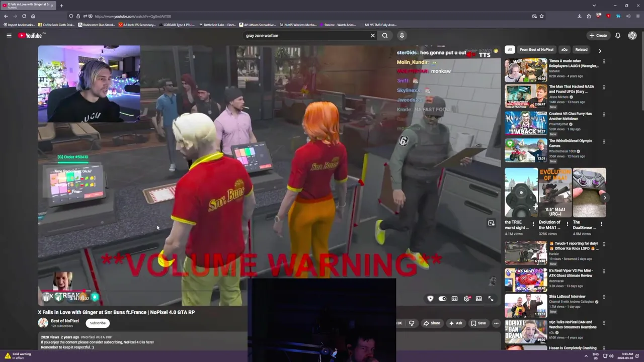
Task: Select the Related filter chip
Action: pyautogui.click(x=581, y=50)
